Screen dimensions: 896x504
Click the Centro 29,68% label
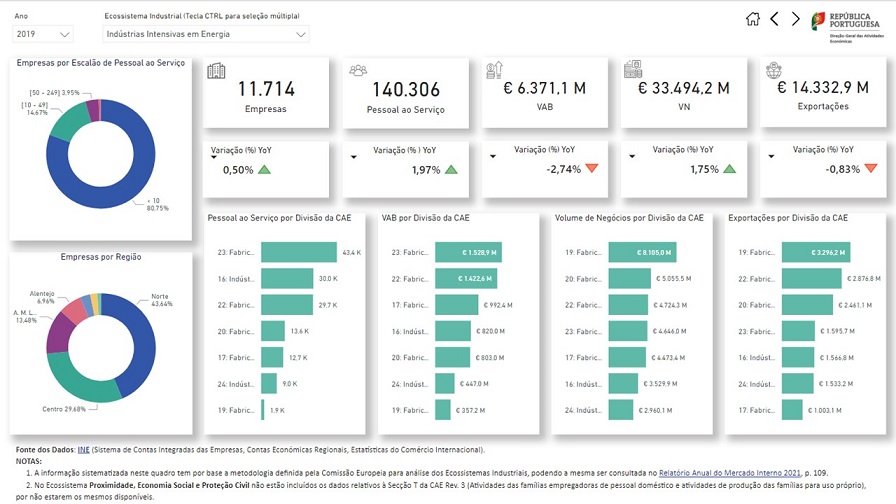(63, 409)
